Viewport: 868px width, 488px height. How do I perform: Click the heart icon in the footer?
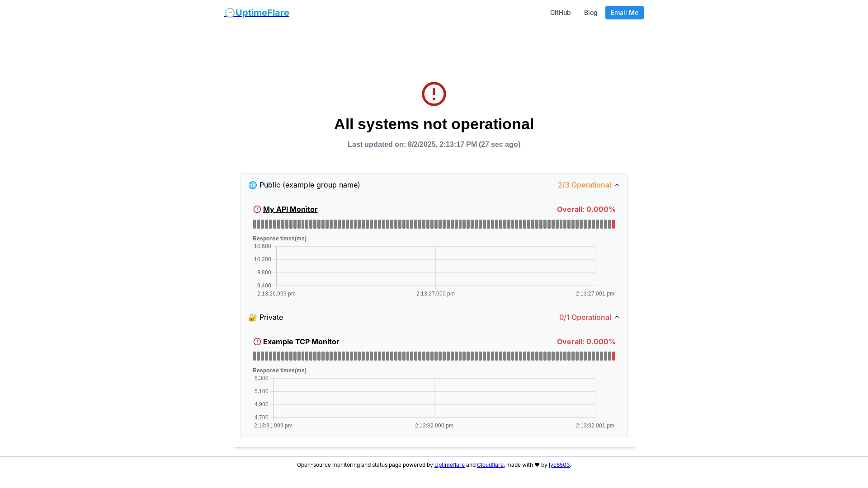537,465
